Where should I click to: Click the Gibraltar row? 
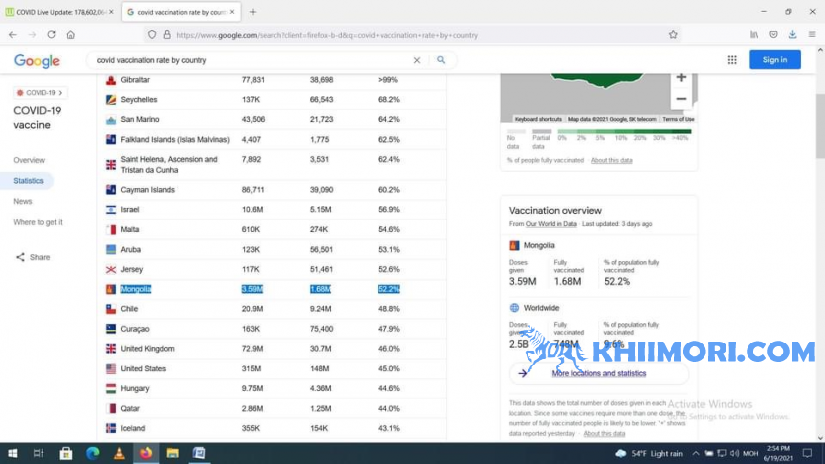point(273,80)
